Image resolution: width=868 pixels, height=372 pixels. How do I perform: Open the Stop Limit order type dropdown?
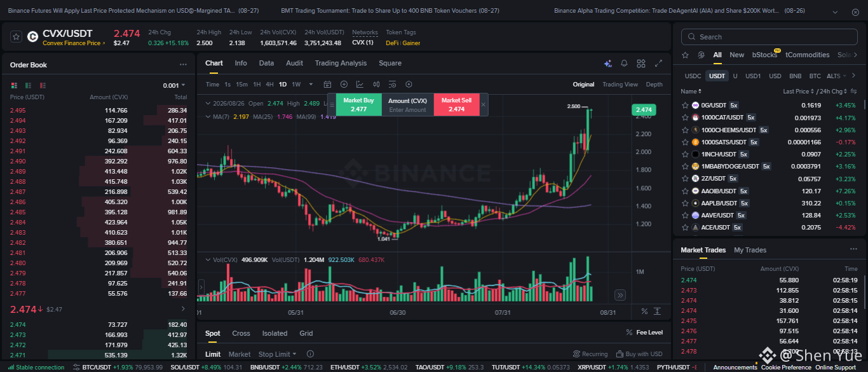[x=277, y=354]
